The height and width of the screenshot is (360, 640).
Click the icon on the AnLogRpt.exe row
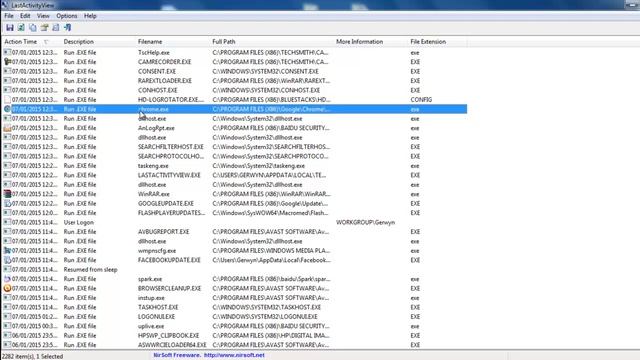click(7, 128)
